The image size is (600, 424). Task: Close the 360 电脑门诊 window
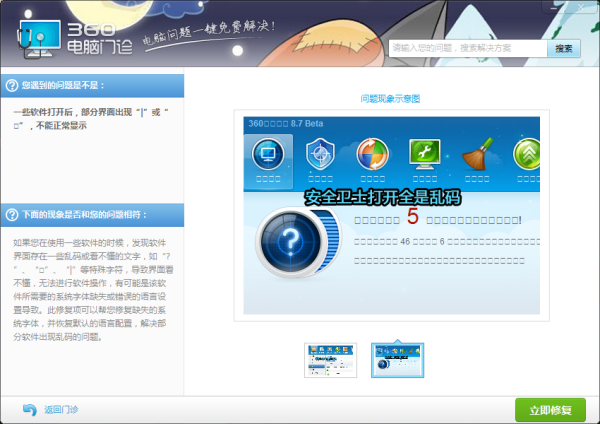(x=581, y=7)
